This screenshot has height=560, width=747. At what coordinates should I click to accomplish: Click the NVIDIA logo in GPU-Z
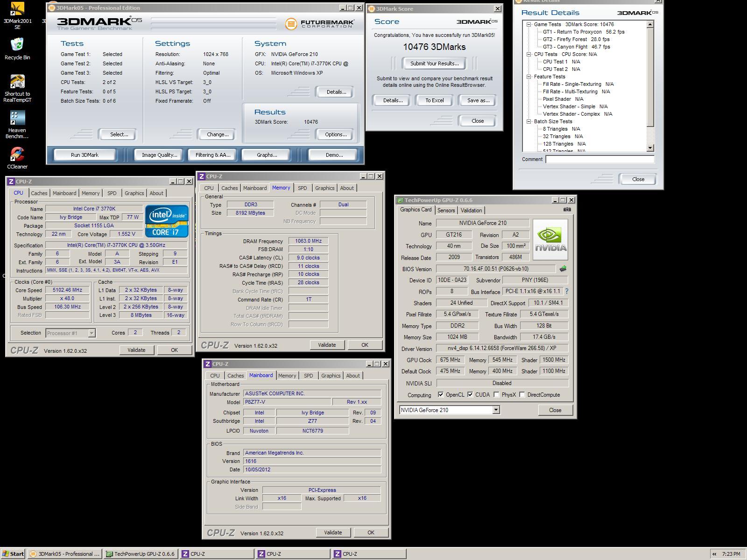coord(550,239)
